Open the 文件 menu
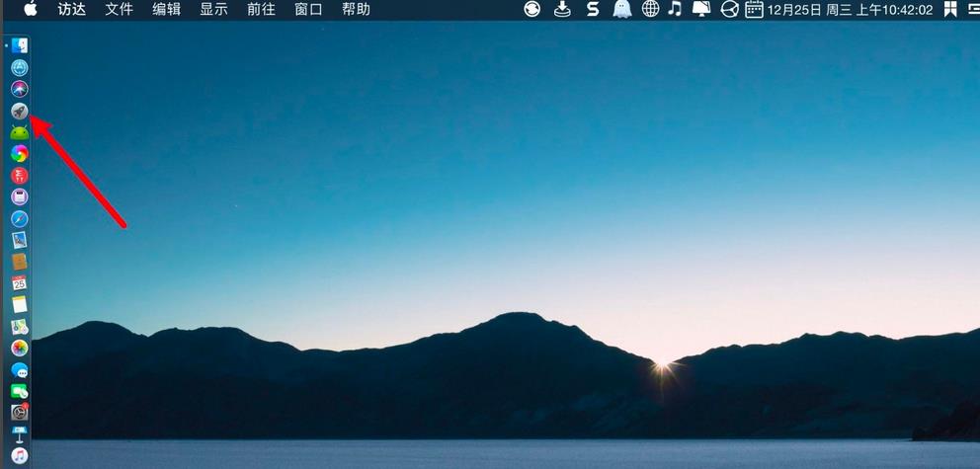The width and height of the screenshot is (980, 469). [120, 9]
